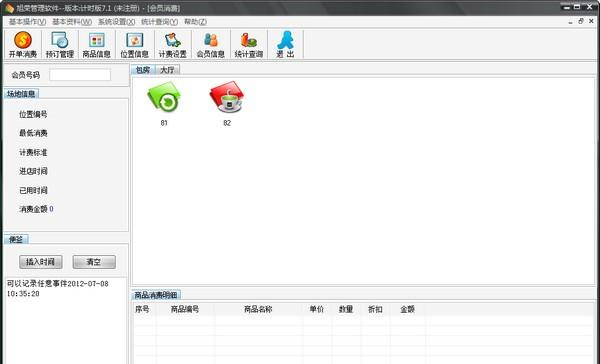600x364 pixels.
Task: Open 预订管理 reservation management
Action: click(x=59, y=45)
